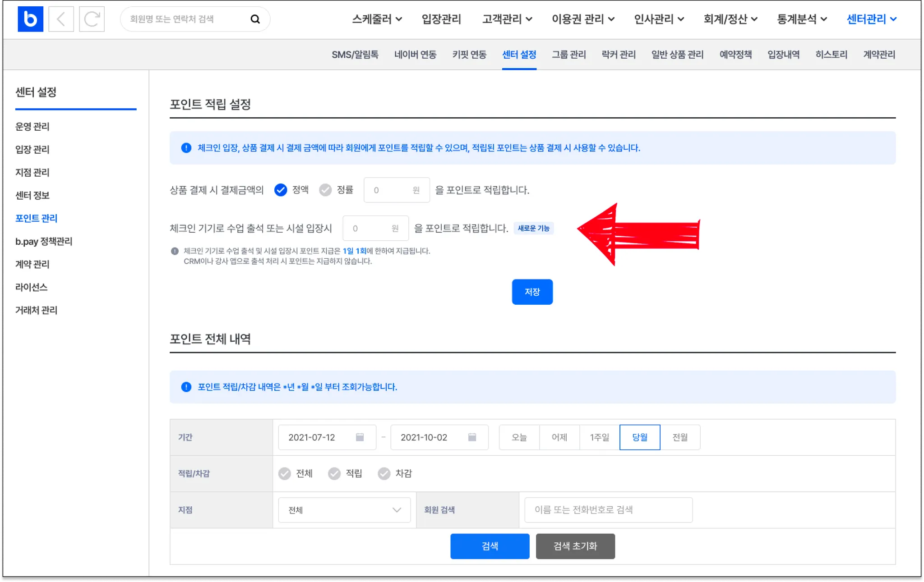
Task: Expand the 회계/정산 menu
Action: [730, 19]
